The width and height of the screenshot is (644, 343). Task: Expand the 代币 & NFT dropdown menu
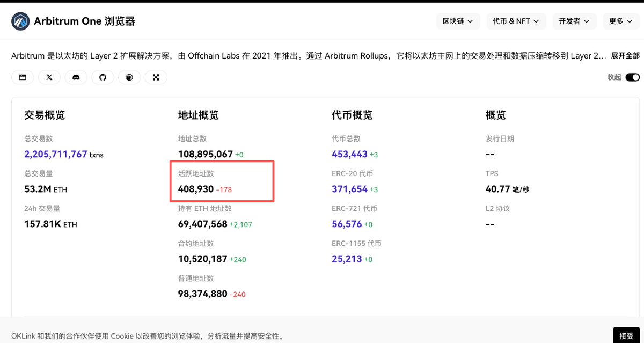516,21
